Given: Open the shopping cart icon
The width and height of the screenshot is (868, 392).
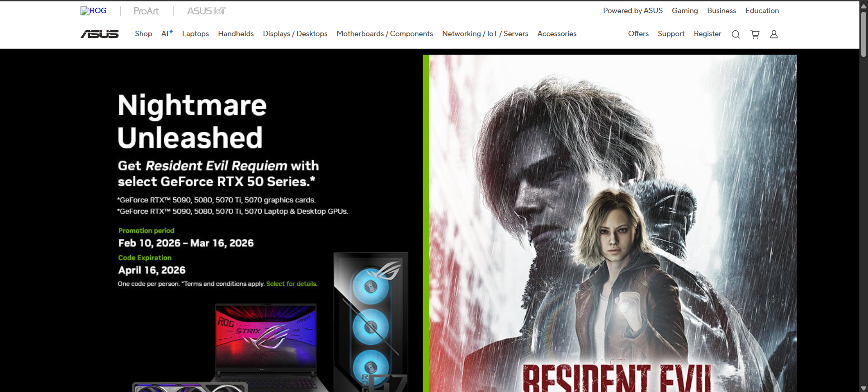Looking at the screenshot, I should point(755,34).
